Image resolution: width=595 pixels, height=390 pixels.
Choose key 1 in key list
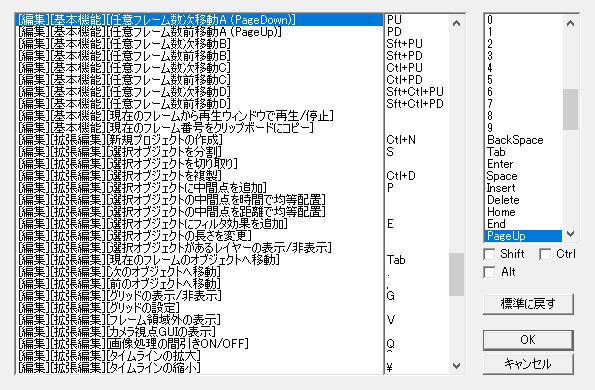tap(524, 31)
